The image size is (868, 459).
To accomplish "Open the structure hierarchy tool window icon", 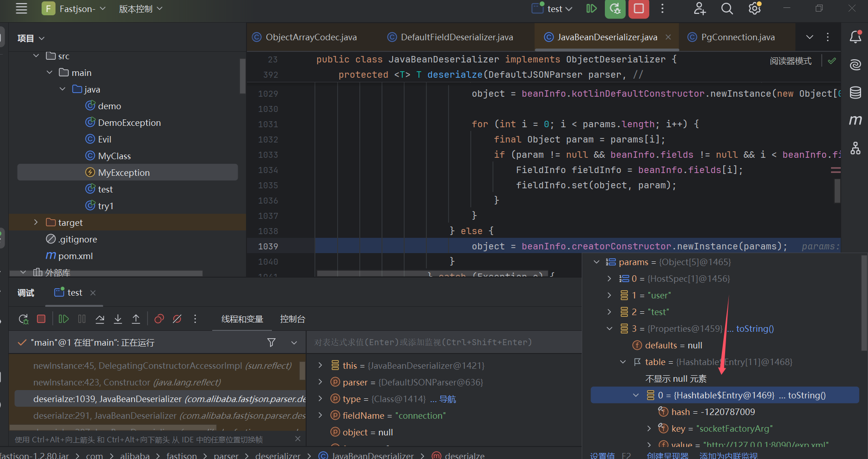I will coord(856,148).
